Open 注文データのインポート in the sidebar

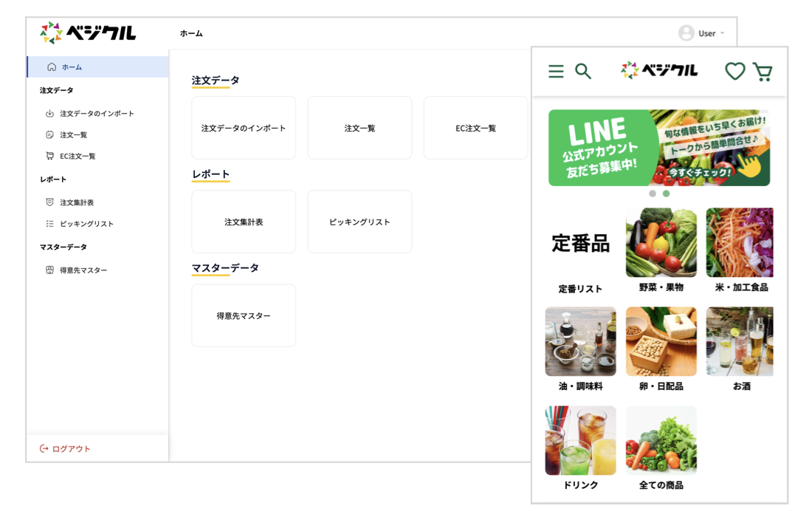point(97,114)
